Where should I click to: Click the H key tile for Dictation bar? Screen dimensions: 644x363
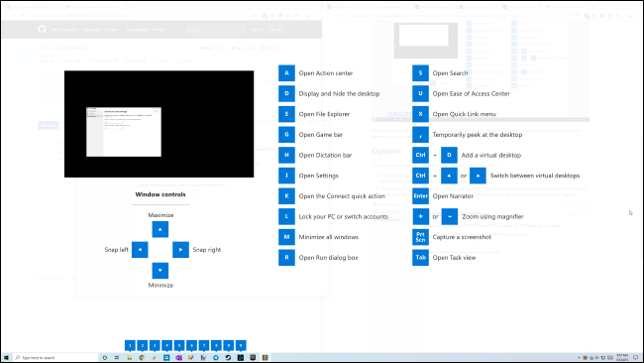click(x=286, y=155)
